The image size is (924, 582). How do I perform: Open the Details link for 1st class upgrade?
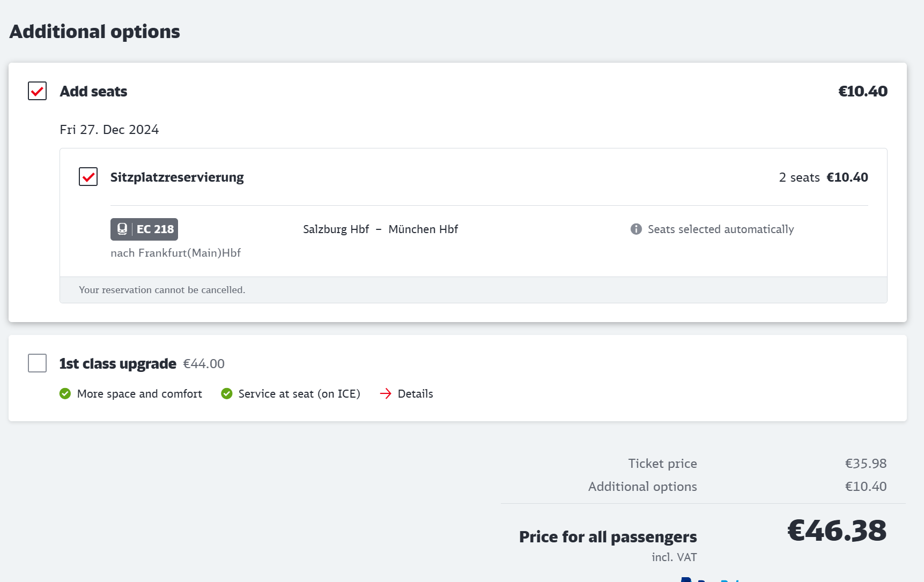tap(415, 394)
